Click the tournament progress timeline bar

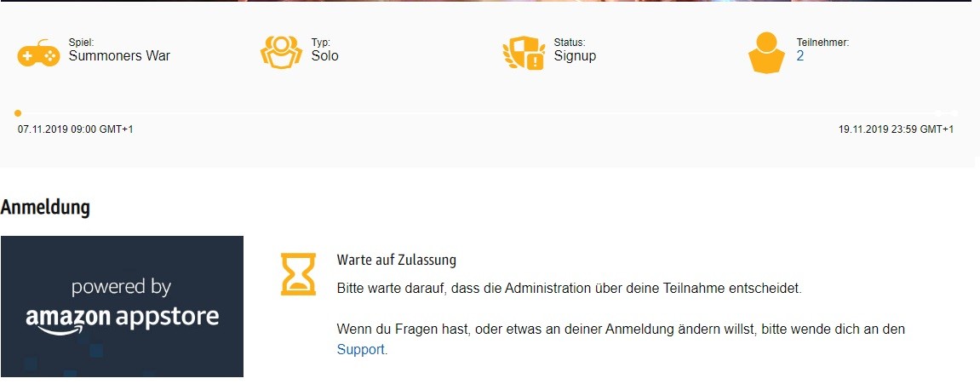point(485,113)
